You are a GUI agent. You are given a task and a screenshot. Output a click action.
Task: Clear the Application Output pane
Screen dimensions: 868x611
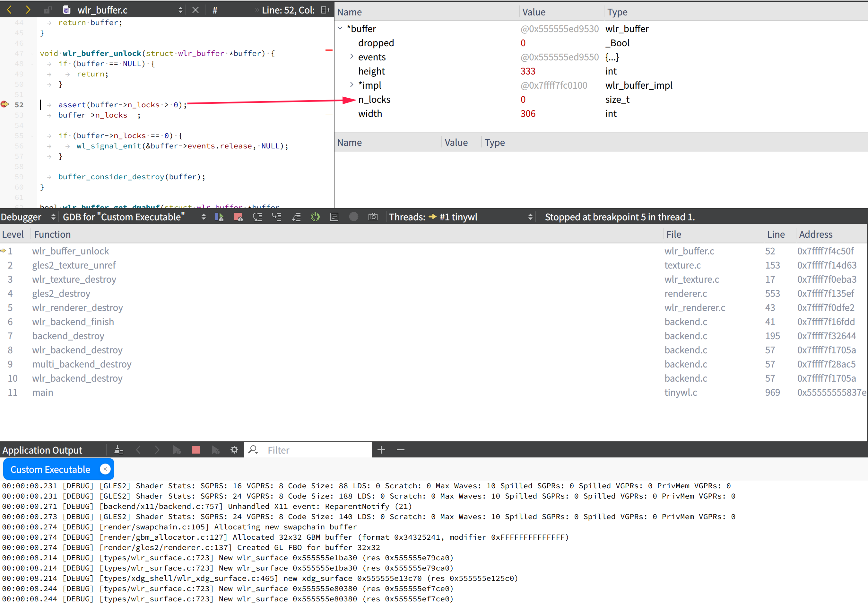click(119, 450)
